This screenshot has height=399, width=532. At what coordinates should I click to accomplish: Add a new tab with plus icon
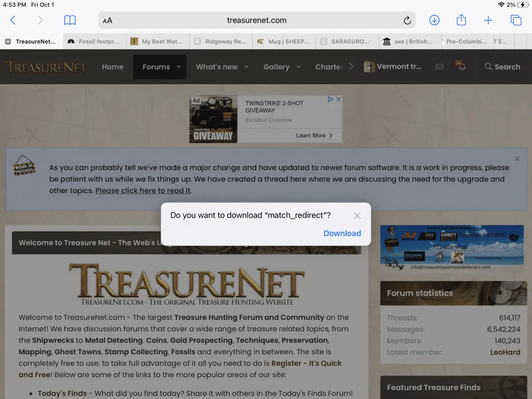coord(488,20)
